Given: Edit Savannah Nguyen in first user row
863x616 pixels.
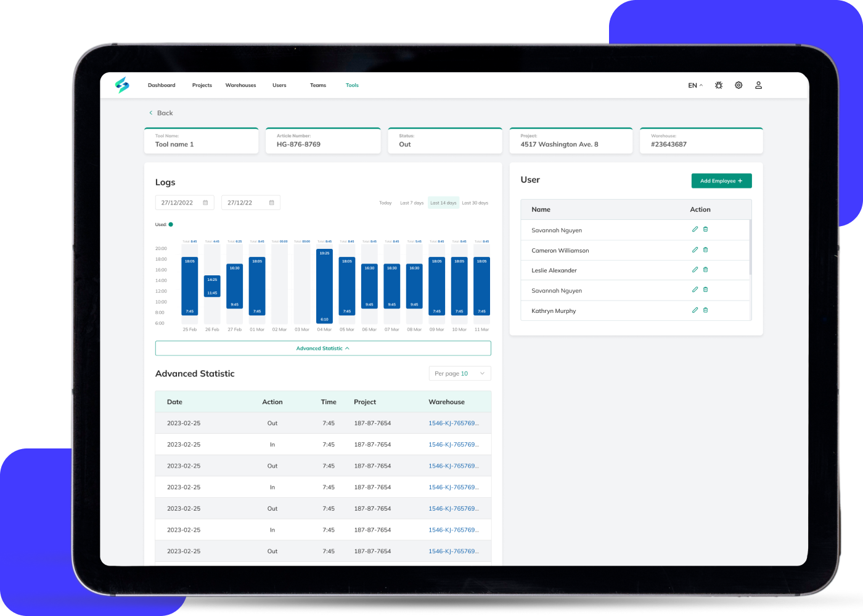Looking at the screenshot, I should pyautogui.click(x=695, y=229).
